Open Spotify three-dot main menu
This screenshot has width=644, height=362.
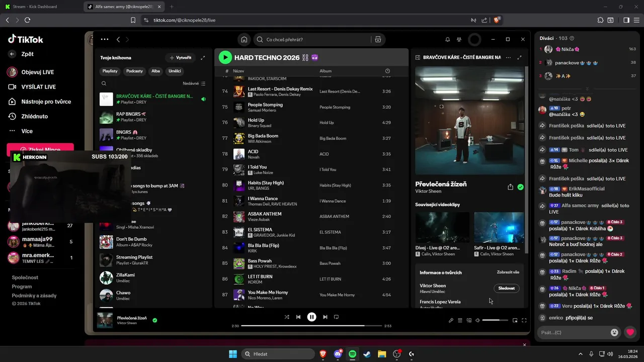pyautogui.click(x=105, y=39)
